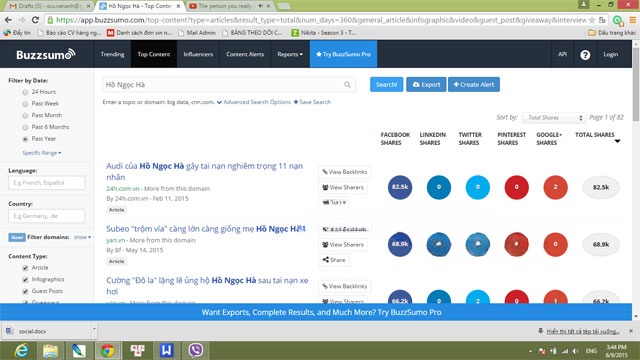The height and width of the screenshot is (360, 640).
Task: Bookmark page with star icon in address bar
Action: [x=591, y=20]
